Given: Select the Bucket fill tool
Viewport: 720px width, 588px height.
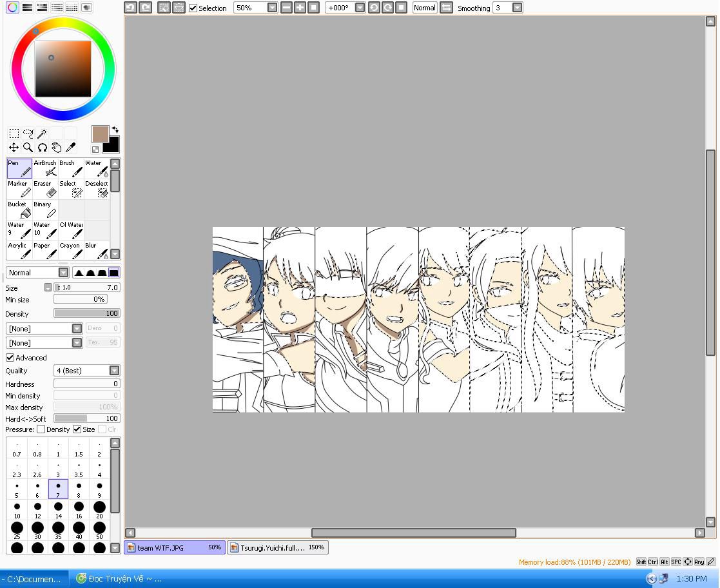Looking at the screenshot, I should click(x=19, y=210).
